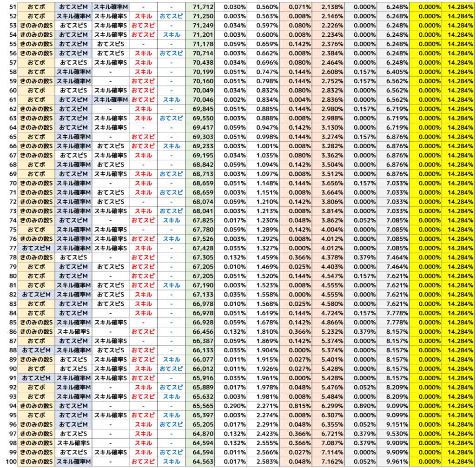Click row number 100 cell
476x468 pixels.
(9, 462)
